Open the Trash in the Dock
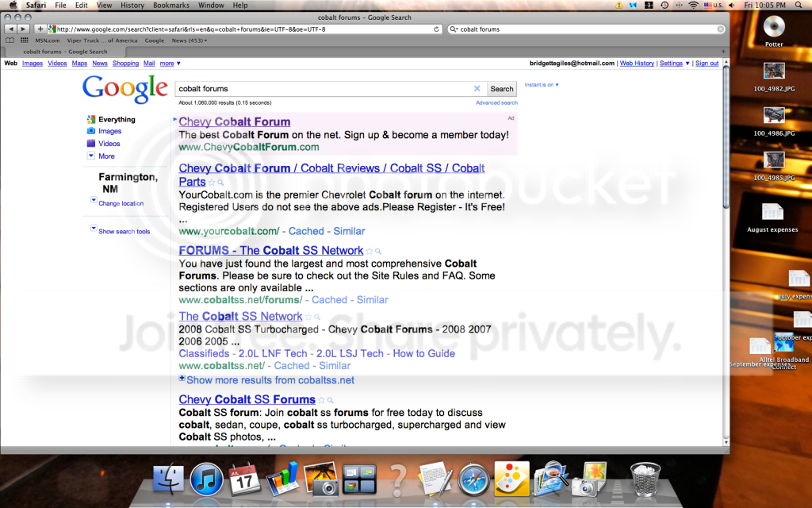 [x=645, y=479]
